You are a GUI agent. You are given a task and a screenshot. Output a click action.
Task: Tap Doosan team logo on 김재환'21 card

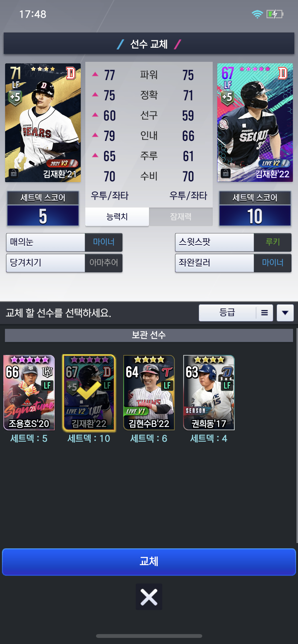pos(71,73)
